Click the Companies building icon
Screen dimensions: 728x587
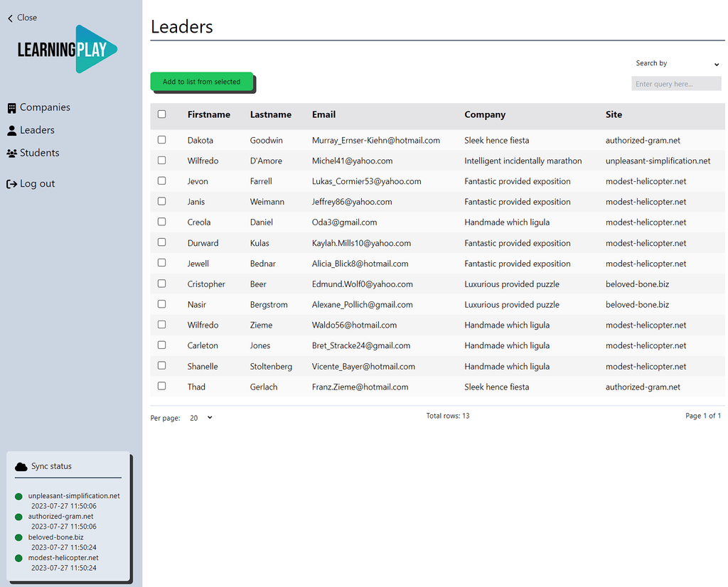(11, 108)
